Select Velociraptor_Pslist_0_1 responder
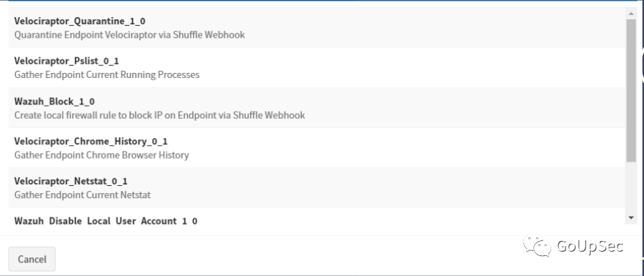Image resolution: width=644 pixels, height=276 pixels. click(x=317, y=67)
